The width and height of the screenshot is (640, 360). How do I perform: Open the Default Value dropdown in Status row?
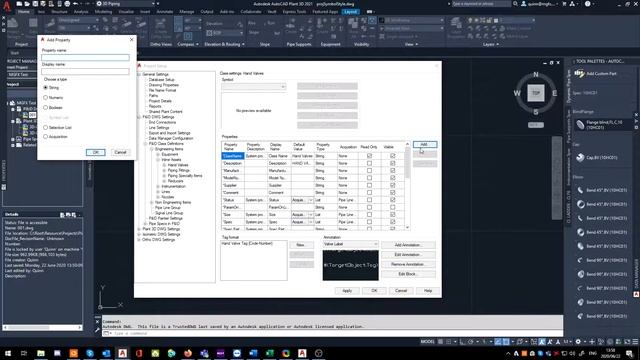tap(311, 200)
